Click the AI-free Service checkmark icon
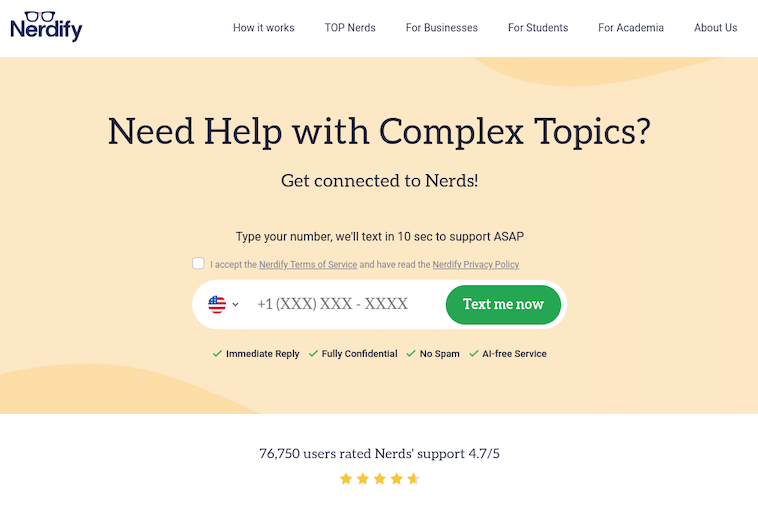 473,354
